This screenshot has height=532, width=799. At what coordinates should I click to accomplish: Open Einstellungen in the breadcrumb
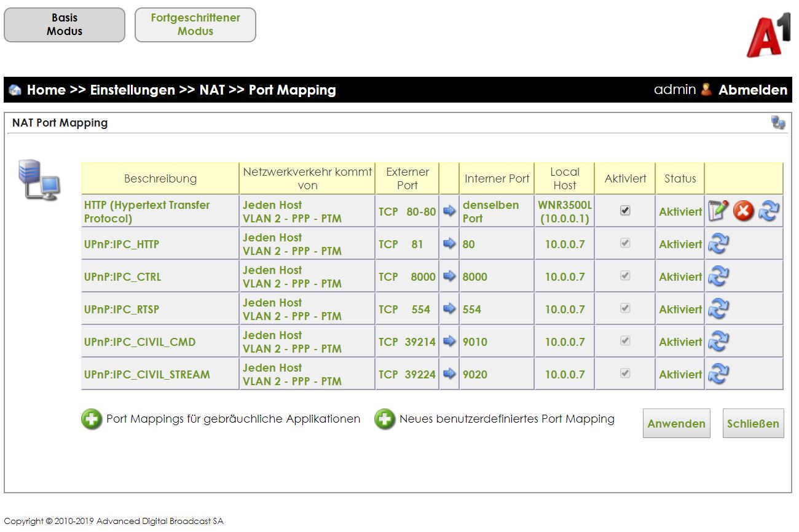[x=133, y=90]
